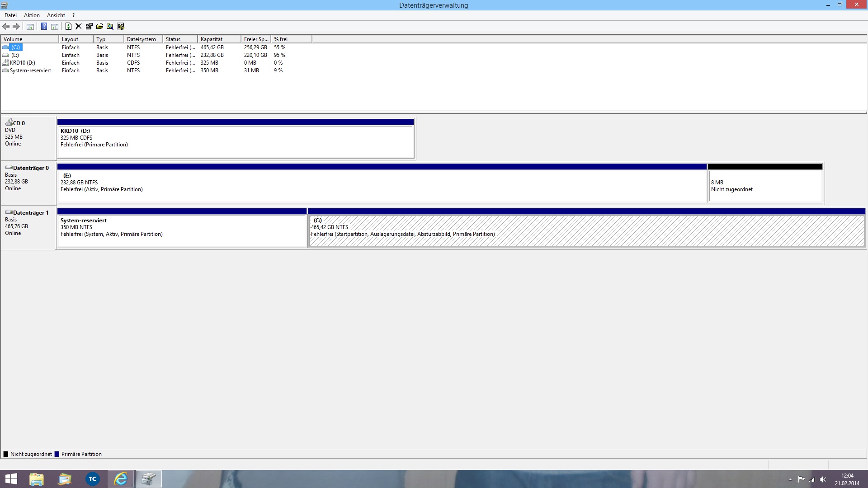
Task: Show hidden tray icons arrow
Action: click(x=790, y=479)
